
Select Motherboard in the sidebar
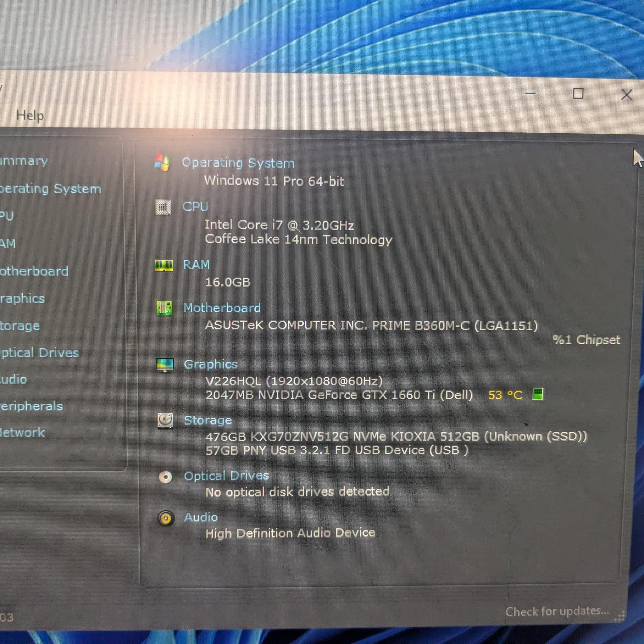tap(34, 271)
